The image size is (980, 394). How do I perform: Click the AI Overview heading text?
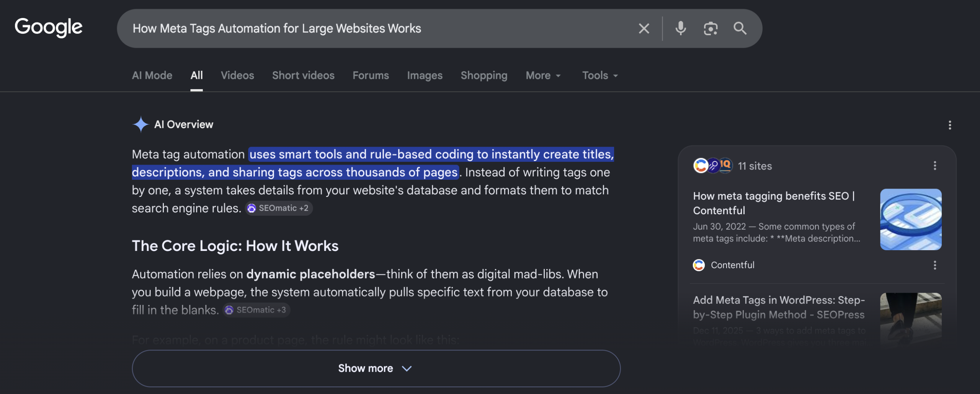click(183, 124)
